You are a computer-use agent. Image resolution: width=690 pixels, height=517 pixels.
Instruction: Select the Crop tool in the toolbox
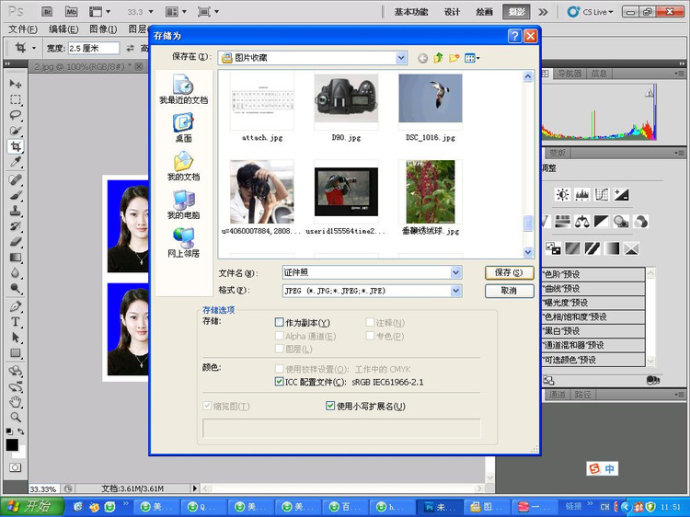pyautogui.click(x=16, y=146)
